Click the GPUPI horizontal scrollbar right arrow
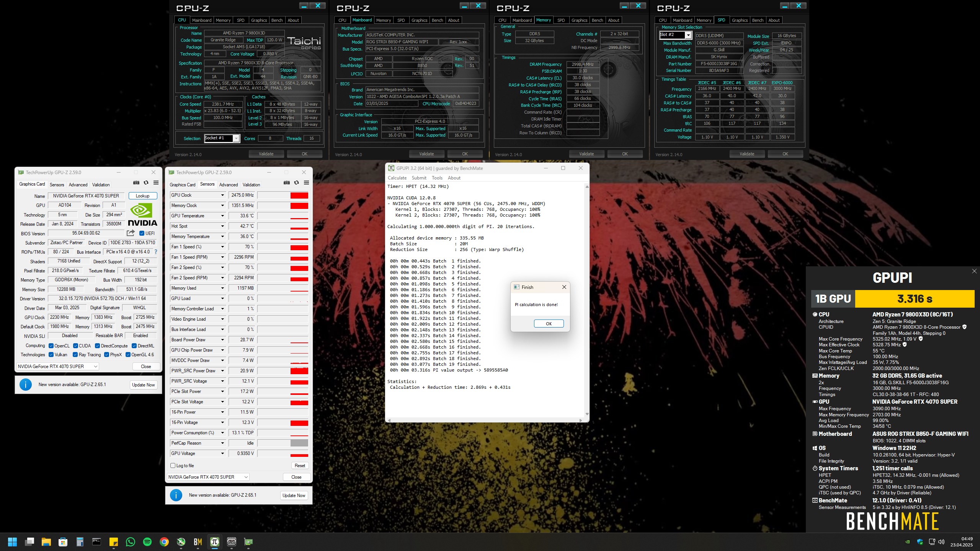This screenshot has width=980, height=551. tap(581, 420)
